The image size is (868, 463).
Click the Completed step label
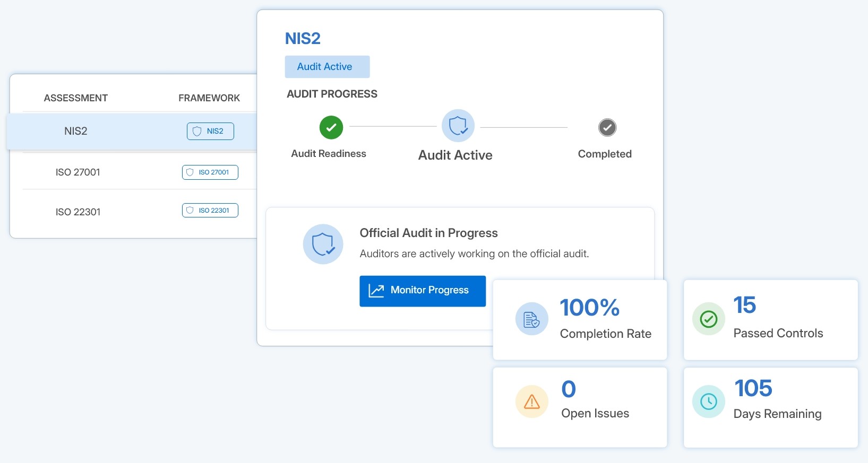(605, 154)
